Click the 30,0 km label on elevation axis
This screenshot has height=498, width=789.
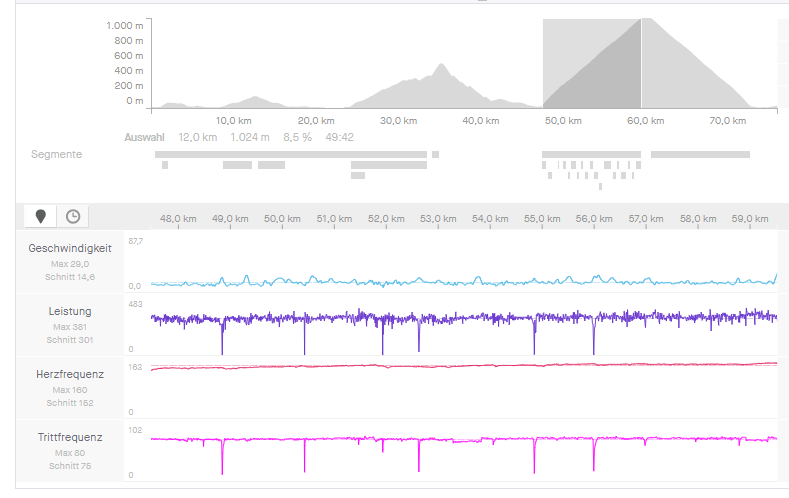coord(397,120)
